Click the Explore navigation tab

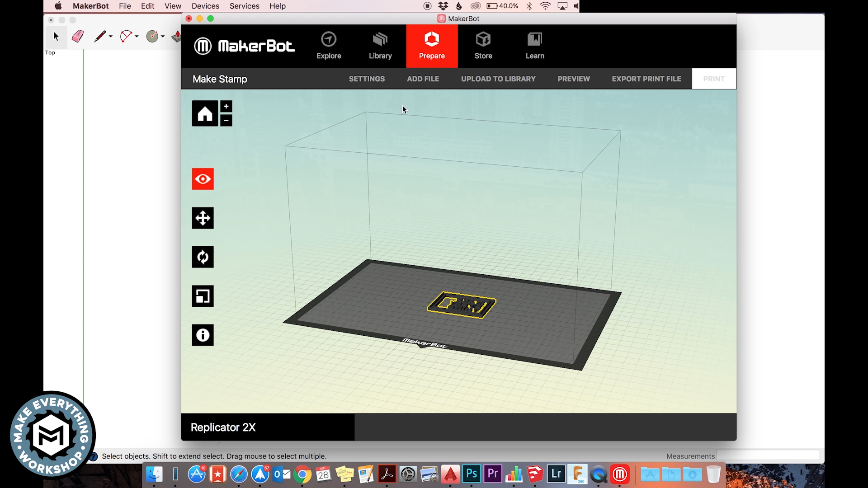pos(329,45)
